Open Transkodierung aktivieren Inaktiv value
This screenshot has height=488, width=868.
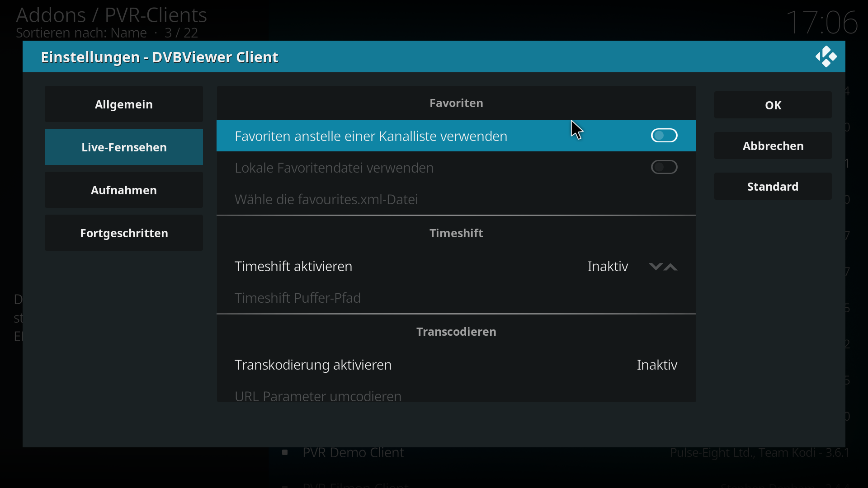coord(657,365)
